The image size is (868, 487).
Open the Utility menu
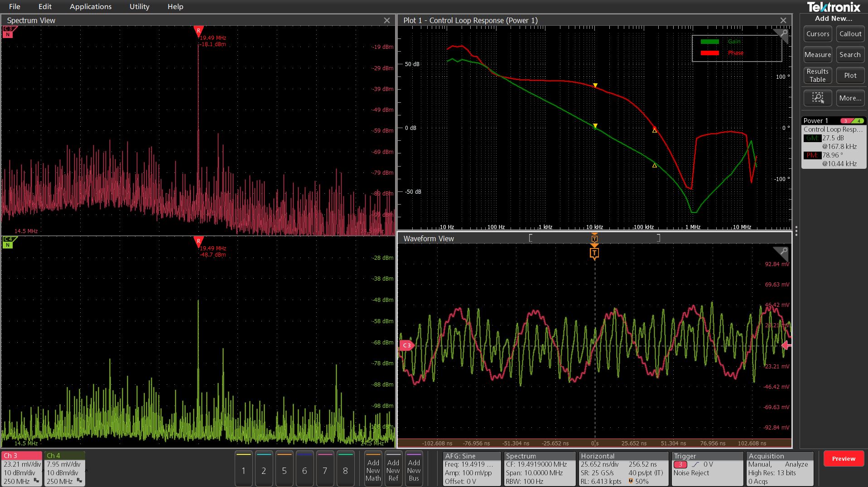pyautogui.click(x=139, y=6)
